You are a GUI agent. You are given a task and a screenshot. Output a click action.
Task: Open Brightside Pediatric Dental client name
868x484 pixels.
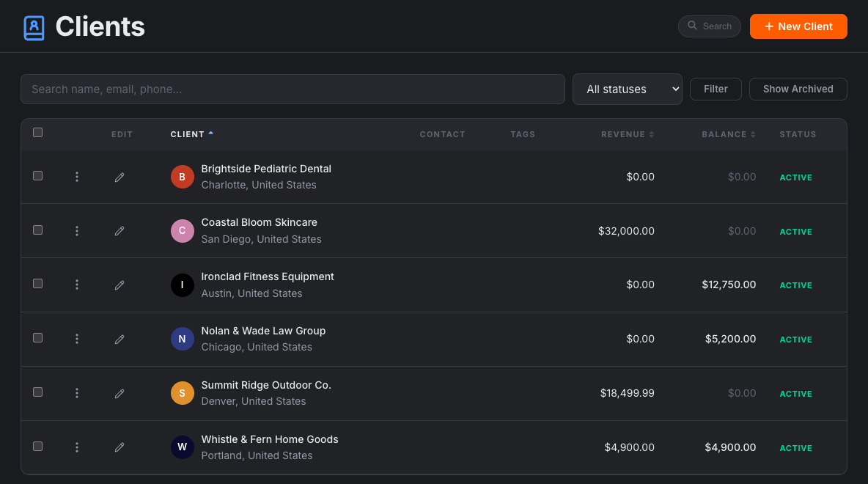coord(266,169)
